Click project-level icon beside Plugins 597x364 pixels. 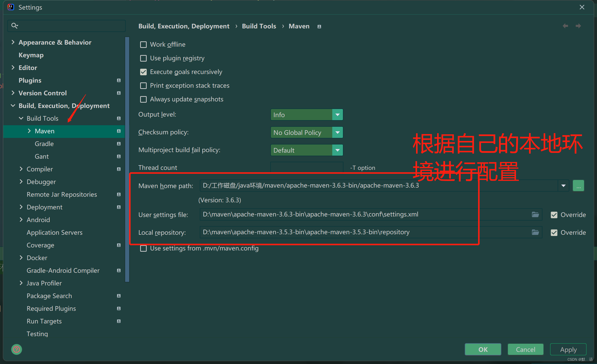pos(119,80)
